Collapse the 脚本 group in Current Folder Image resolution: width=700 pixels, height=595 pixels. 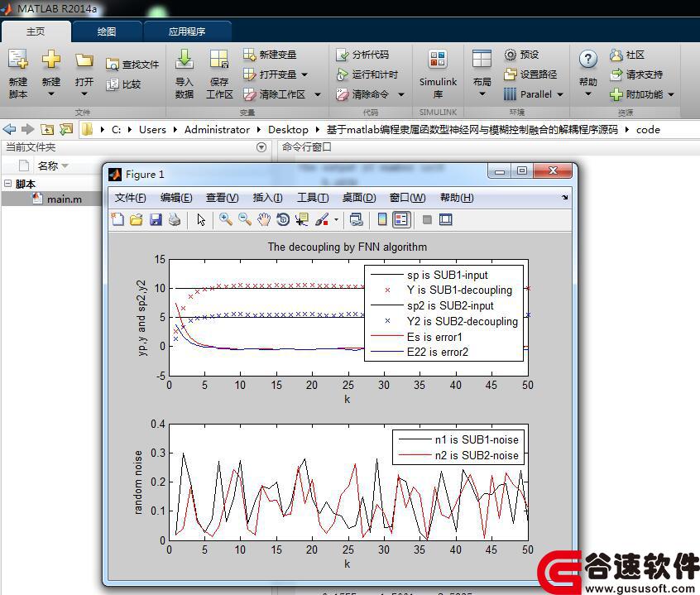click(x=7, y=184)
